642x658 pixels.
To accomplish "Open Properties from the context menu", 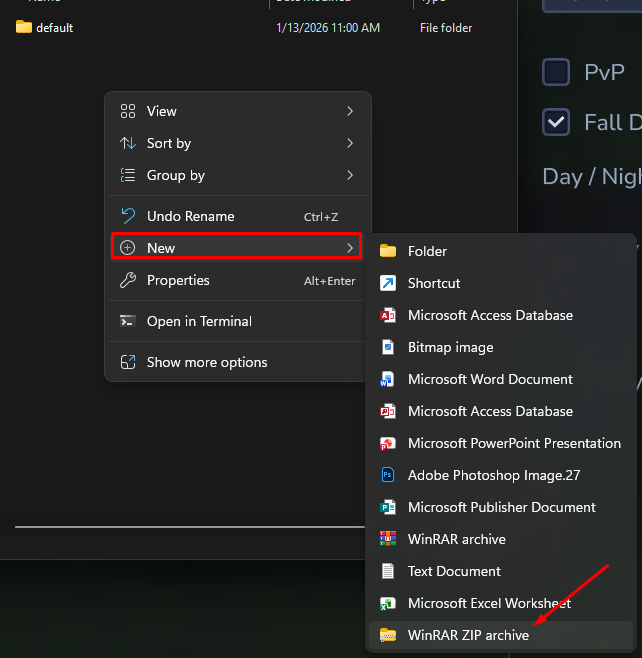I will click(178, 280).
